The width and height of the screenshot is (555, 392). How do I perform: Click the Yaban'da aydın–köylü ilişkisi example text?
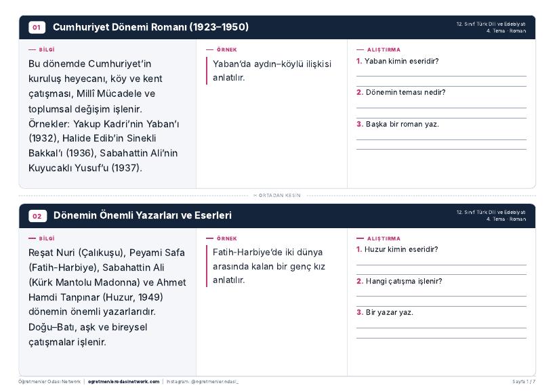pyautogui.click(x=272, y=70)
